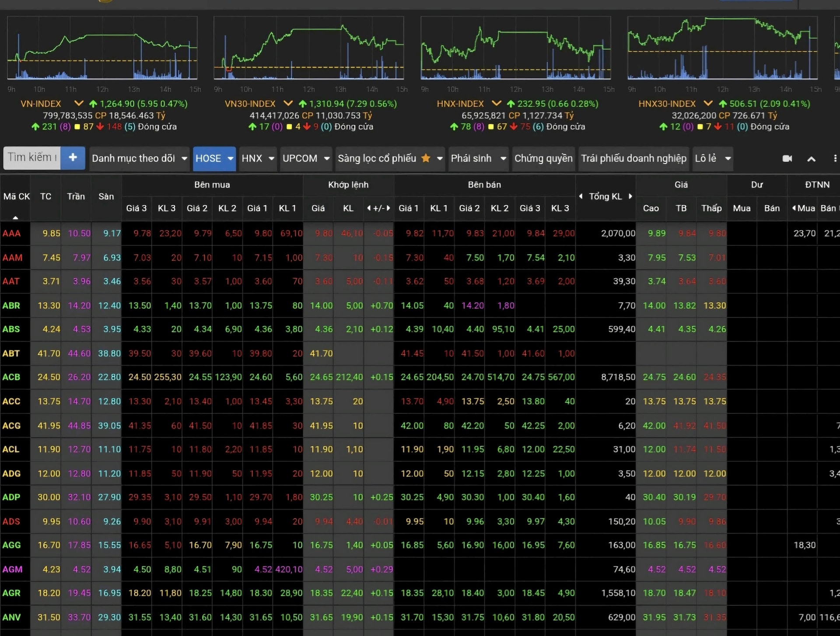Click the Sàn column header
840x636 pixels.
point(106,196)
